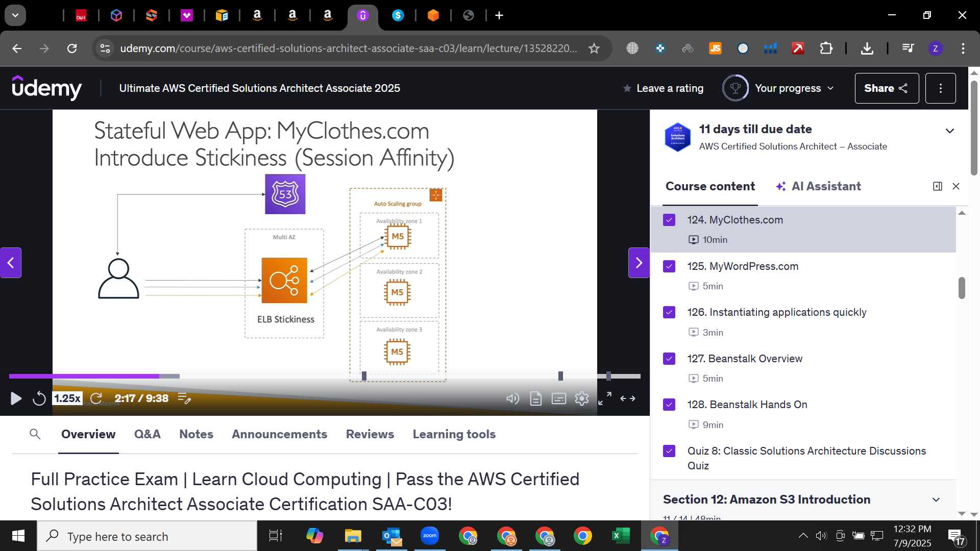Switch to Course content tab
The height and width of the screenshot is (551, 980).
(x=710, y=186)
